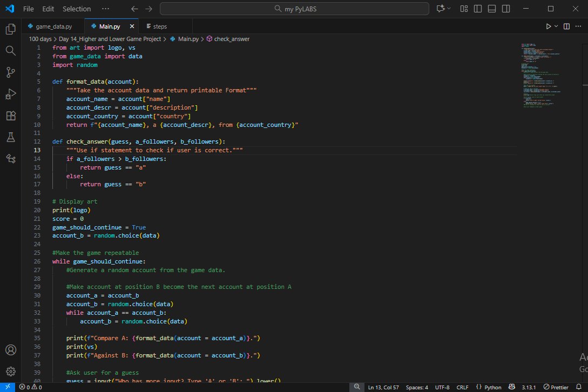This screenshot has height=392, width=588.
Task: Toggle the Secondary Side Bar
Action: pyautogui.click(x=506, y=9)
